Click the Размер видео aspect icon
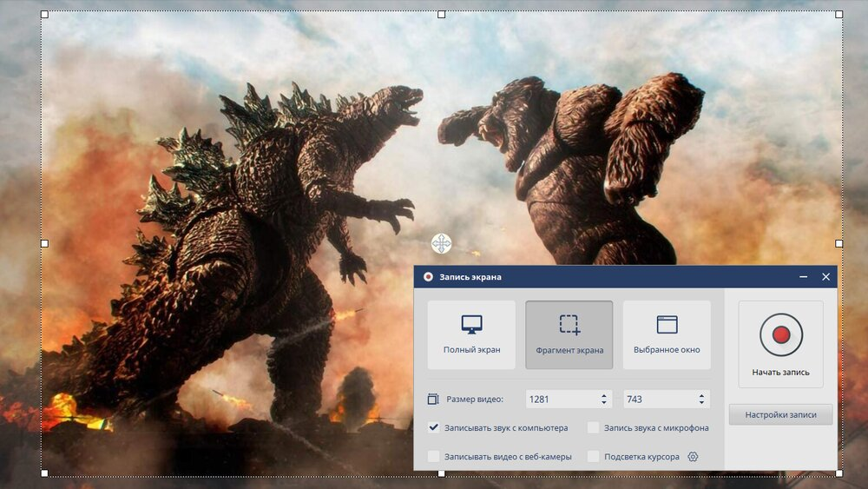The height and width of the screenshot is (489, 868). (x=433, y=399)
